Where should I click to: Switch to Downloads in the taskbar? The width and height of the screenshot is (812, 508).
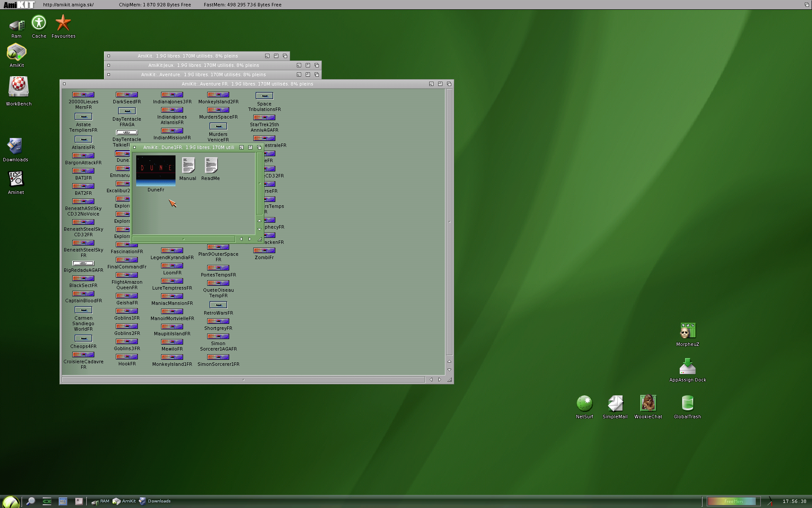pos(155,501)
